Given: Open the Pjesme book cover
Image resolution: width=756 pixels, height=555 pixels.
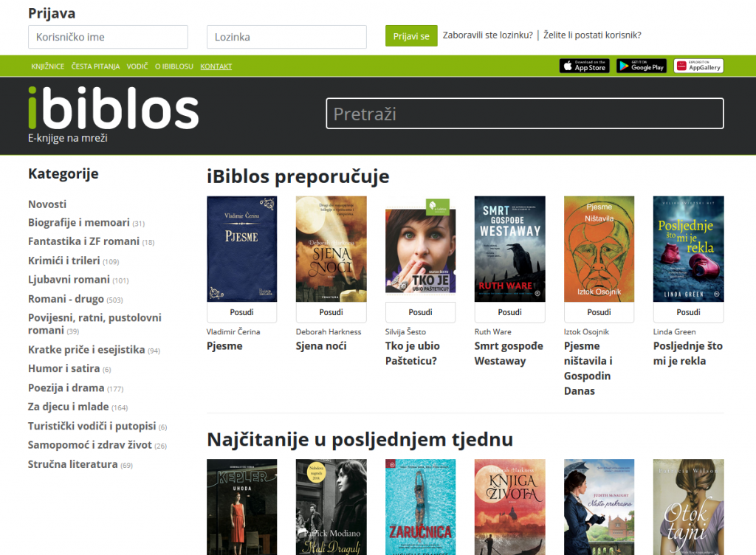Looking at the screenshot, I should 241,249.
